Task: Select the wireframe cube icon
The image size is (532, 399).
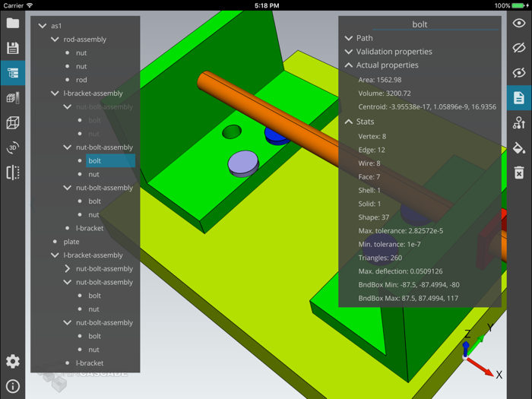Action: [13, 122]
